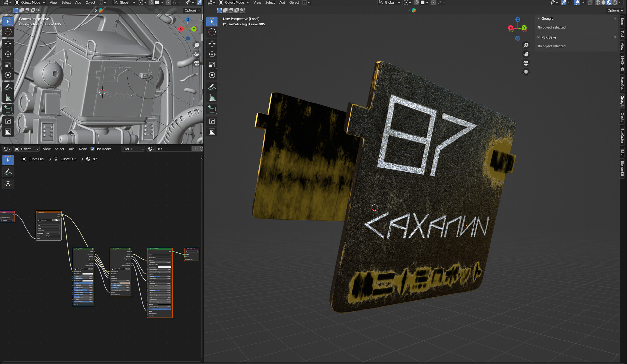Toggle camera view in right viewport

[x=526, y=63]
